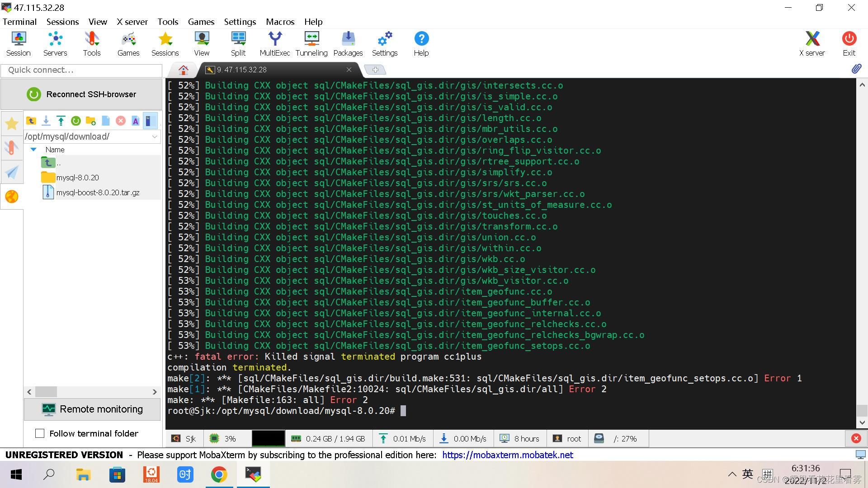The height and width of the screenshot is (488, 868).
Task: Open the Windows Start menu
Action: (x=16, y=474)
